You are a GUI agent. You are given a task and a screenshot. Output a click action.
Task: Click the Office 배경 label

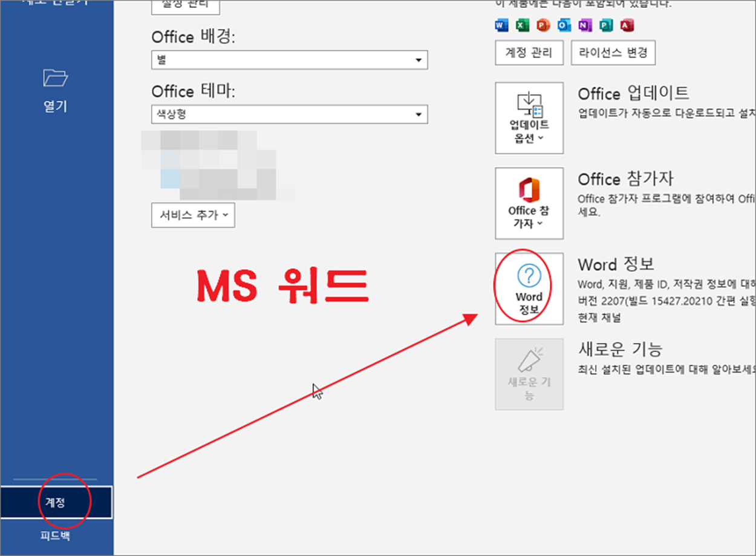pos(193,37)
